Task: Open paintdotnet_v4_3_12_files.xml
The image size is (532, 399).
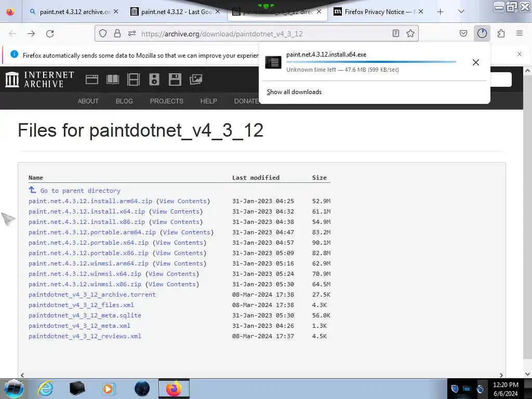Action: [x=81, y=305]
